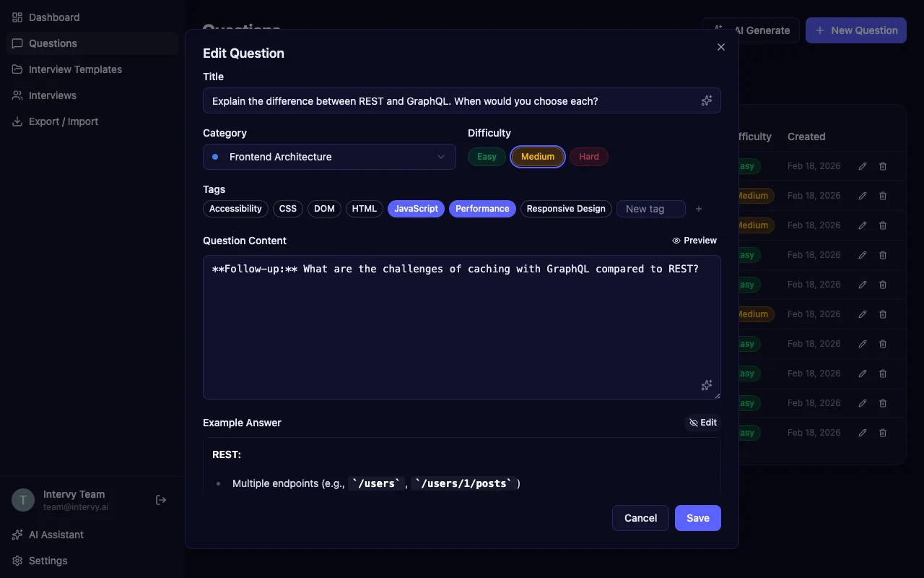The width and height of the screenshot is (924, 578).
Task: Click the New tag input field
Action: [x=650, y=209]
